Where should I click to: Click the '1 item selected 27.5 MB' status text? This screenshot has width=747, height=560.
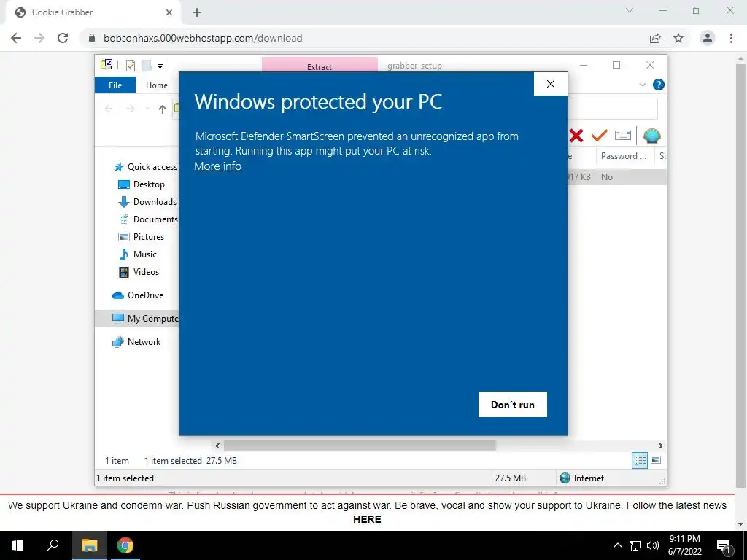click(190, 461)
